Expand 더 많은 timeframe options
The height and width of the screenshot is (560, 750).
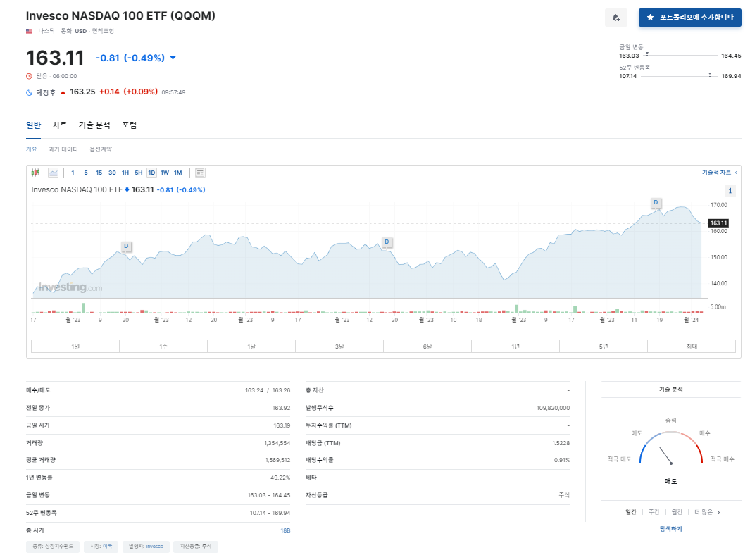(x=707, y=512)
